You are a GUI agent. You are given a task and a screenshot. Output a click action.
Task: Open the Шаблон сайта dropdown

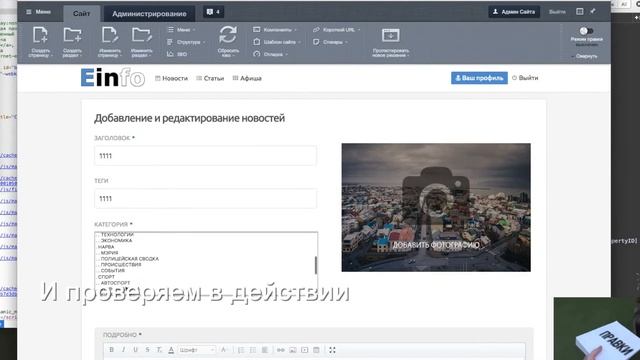pyautogui.click(x=277, y=42)
